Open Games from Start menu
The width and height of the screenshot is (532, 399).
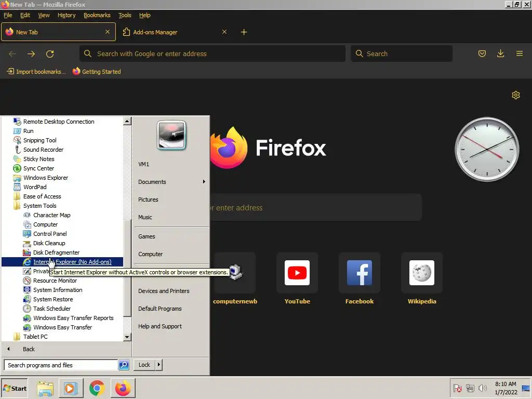[x=147, y=236]
